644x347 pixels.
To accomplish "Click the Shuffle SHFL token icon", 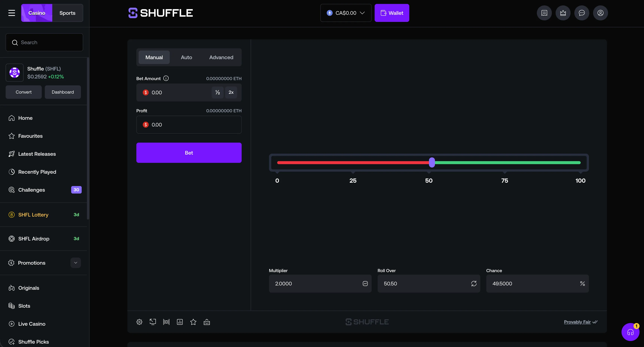I will click(x=14, y=73).
